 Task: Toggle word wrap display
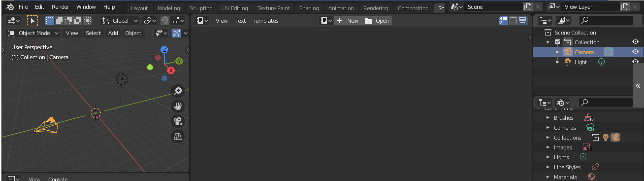point(513,21)
